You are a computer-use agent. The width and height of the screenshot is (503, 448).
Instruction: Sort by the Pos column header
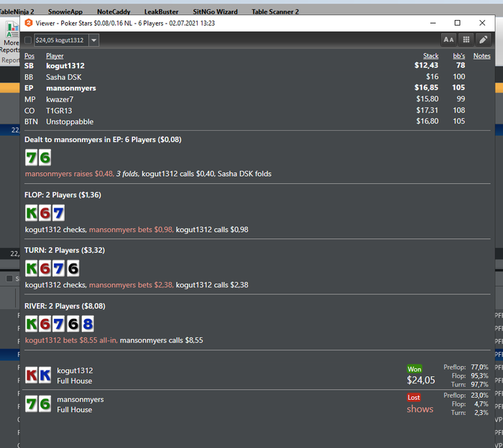point(29,56)
